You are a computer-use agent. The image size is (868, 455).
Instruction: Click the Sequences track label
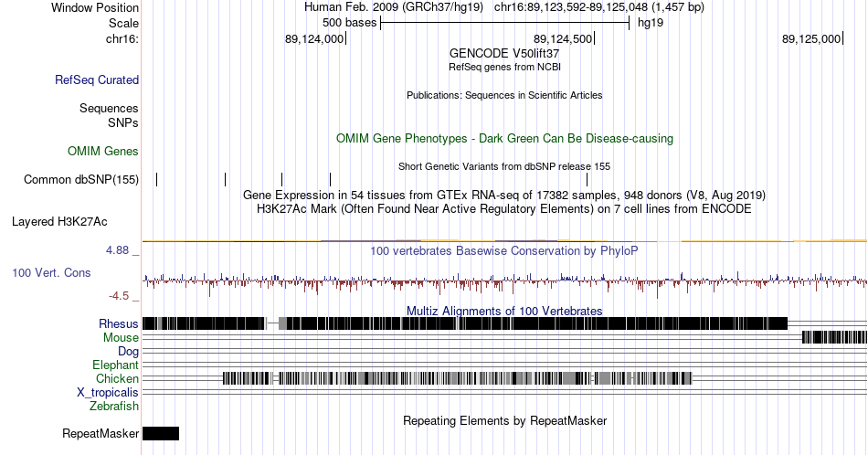(109, 108)
